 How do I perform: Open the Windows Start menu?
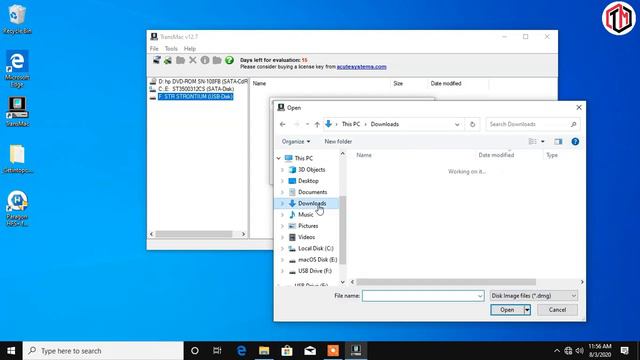[11, 351]
